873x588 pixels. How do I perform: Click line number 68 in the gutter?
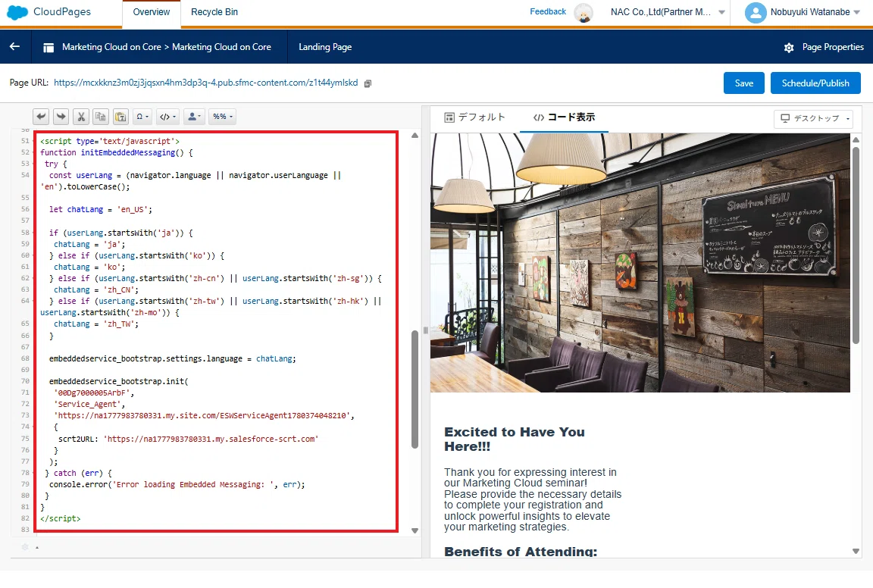[25, 358]
